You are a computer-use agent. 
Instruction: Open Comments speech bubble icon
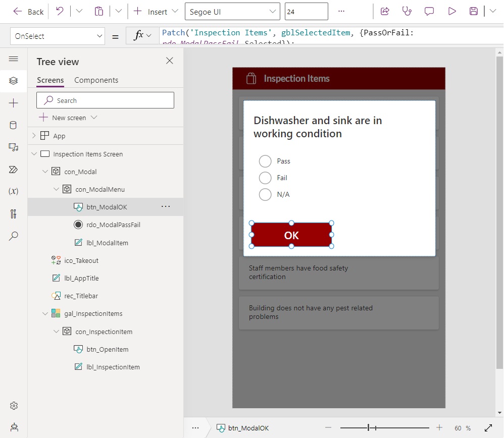coord(429,12)
